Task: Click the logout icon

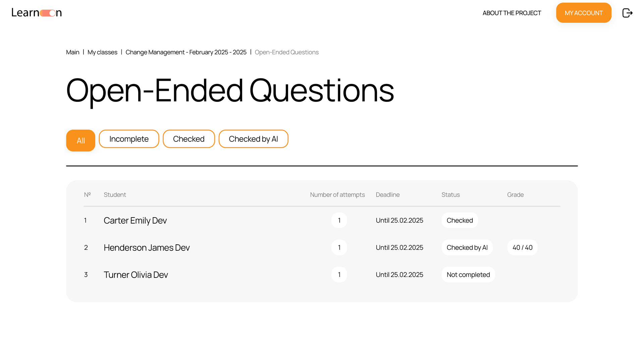Action: pos(627,13)
